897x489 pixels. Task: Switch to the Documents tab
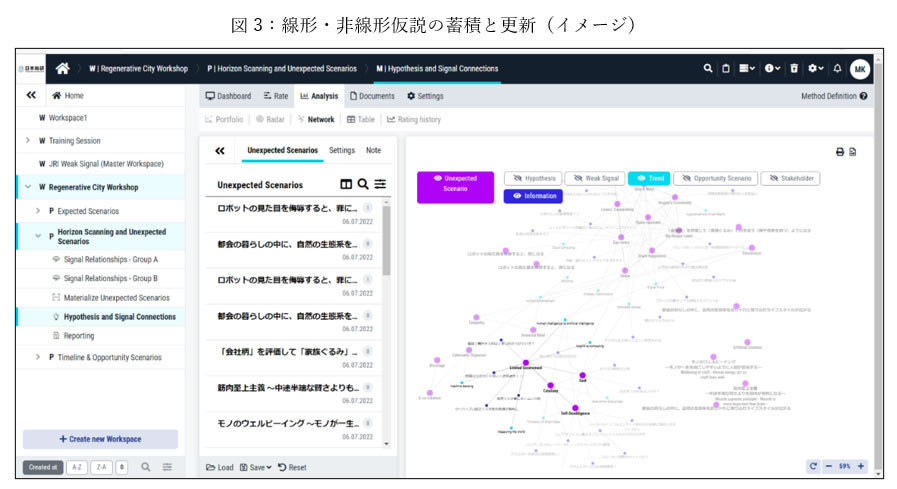tap(372, 96)
